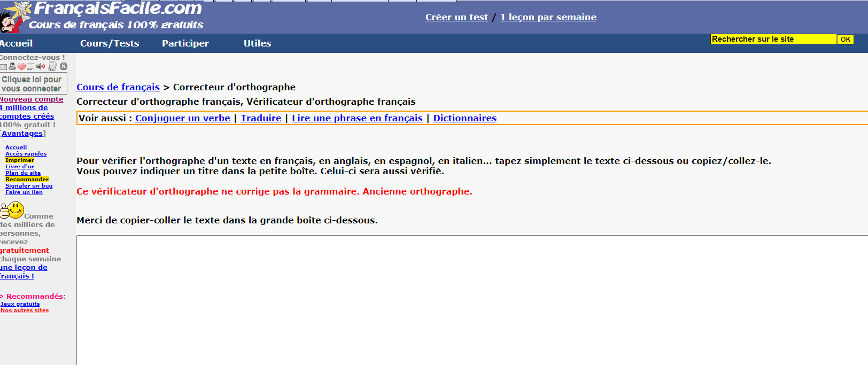Click 'Cours de français' breadcrumb link
Image resolution: width=868 pixels, height=365 pixels.
coord(118,87)
